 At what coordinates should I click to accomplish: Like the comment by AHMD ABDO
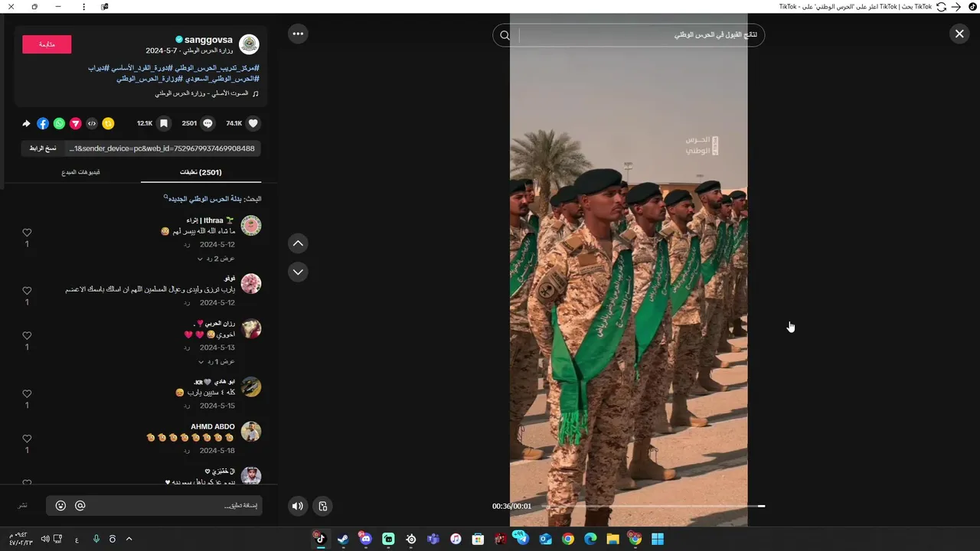(x=27, y=439)
